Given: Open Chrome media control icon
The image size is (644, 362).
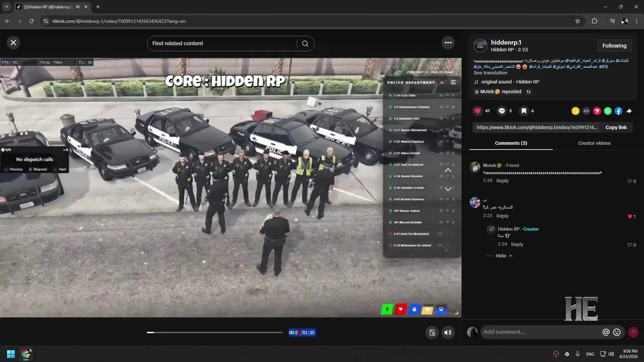Looking at the screenshot, I should (x=612, y=21).
